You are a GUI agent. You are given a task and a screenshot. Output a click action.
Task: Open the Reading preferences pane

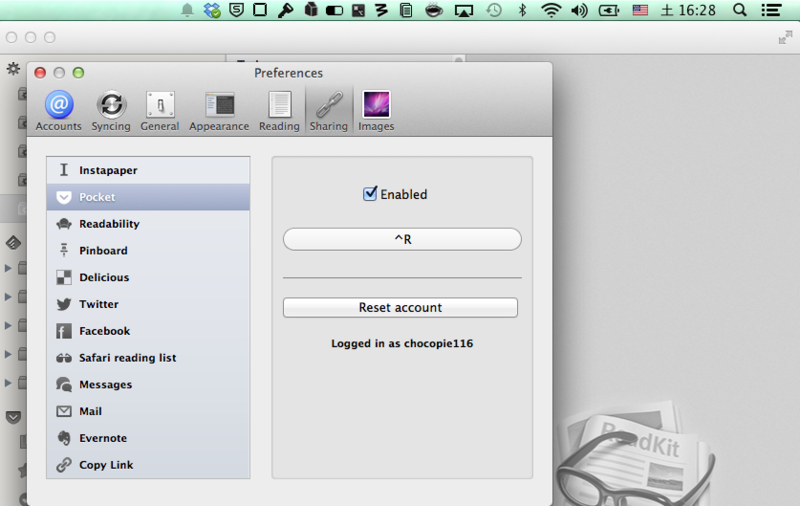pos(279,111)
